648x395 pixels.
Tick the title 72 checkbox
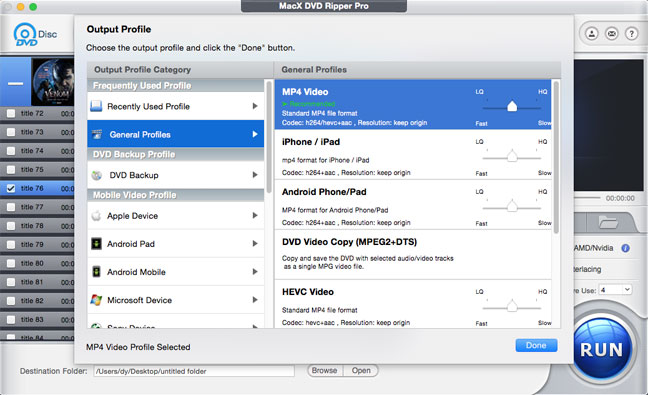click(x=11, y=113)
